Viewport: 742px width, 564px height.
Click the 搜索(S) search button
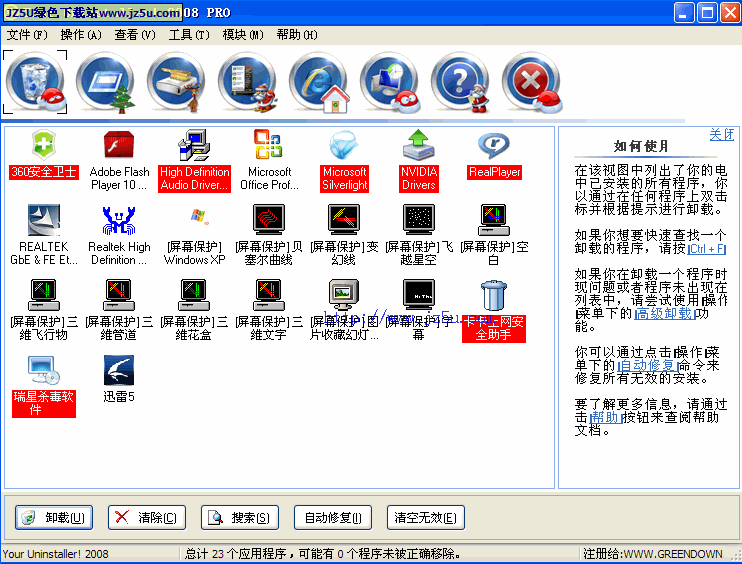(x=240, y=518)
